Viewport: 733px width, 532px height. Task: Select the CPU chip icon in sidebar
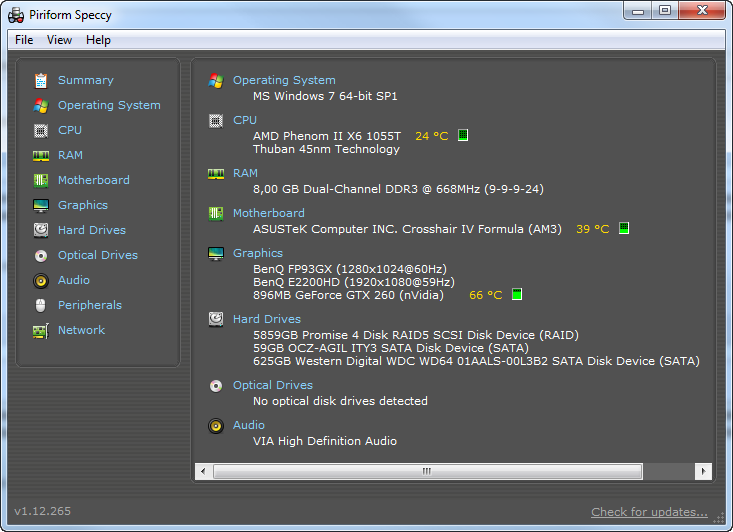click(x=41, y=130)
